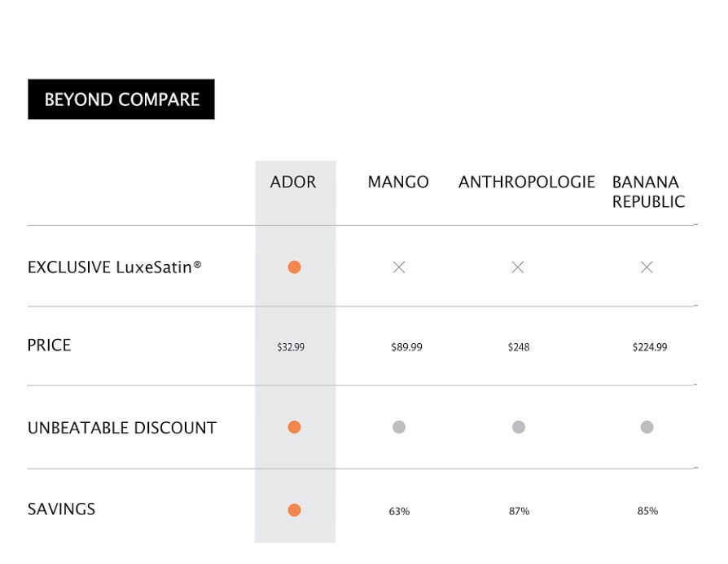Click BANANA REPUBLIC's gray Unbeatable Discount dot
This screenshot has height=564, width=728.
[x=647, y=427]
